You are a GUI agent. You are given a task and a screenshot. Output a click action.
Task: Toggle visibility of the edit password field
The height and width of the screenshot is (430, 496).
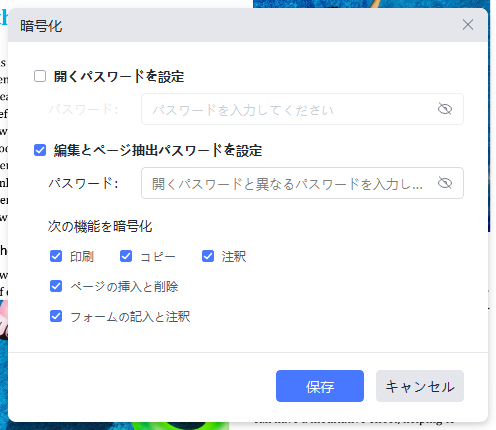pyautogui.click(x=445, y=183)
